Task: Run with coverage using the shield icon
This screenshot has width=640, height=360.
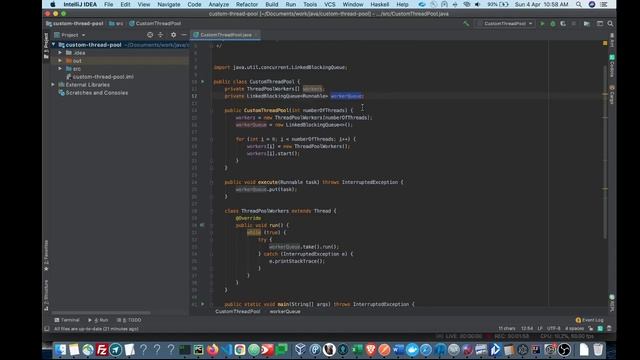Action: [563, 24]
